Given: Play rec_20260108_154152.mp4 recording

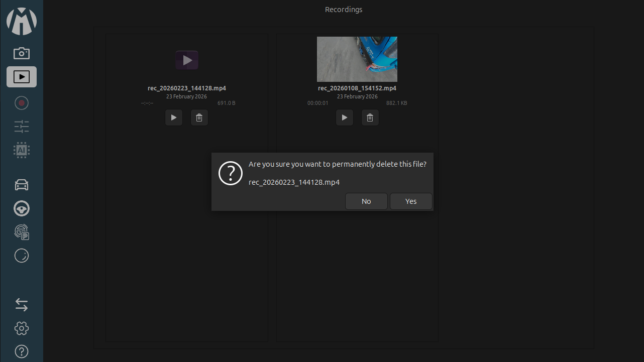Looking at the screenshot, I should coord(345,117).
